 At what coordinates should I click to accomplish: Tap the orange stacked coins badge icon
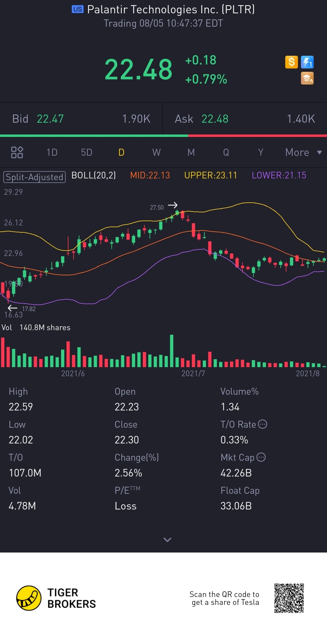click(307, 78)
